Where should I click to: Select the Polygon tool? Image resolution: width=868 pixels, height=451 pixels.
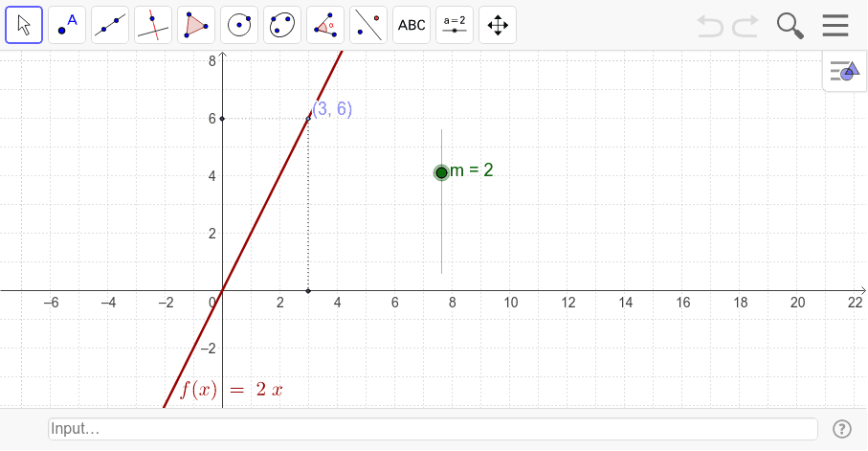196,25
